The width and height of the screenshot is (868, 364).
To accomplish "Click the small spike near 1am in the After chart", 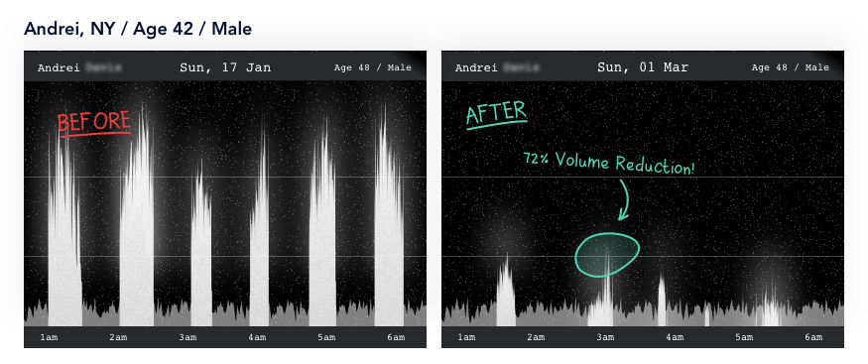I will click(505, 291).
